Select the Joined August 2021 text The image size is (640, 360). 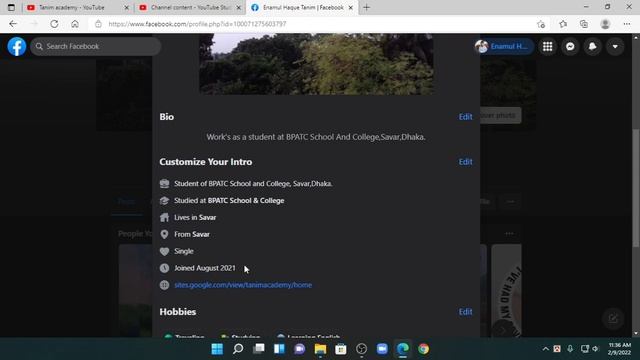click(x=205, y=268)
